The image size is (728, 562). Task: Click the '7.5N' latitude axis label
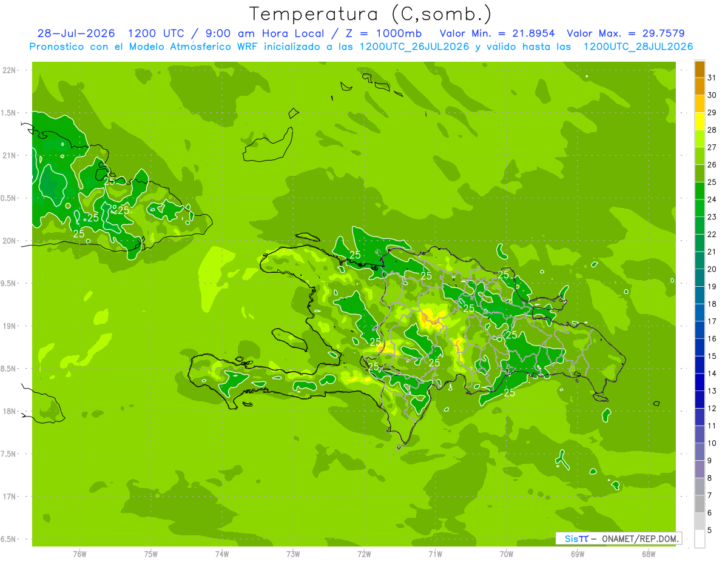(x=9, y=454)
